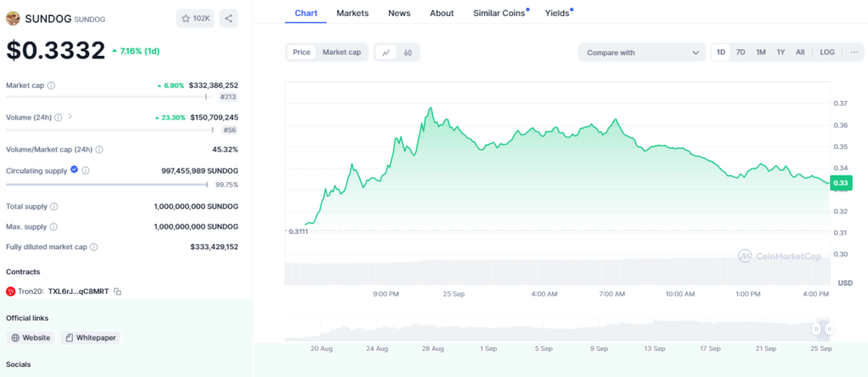Expand the Volume (24h) chevron arrow
The height and width of the screenshot is (377, 868).
pyautogui.click(x=70, y=117)
